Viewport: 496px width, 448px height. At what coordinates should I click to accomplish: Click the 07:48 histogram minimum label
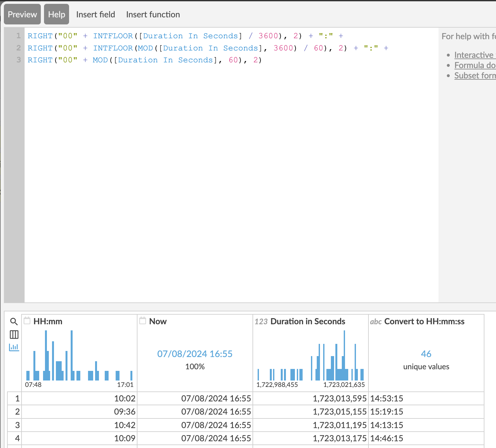point(33,385)
